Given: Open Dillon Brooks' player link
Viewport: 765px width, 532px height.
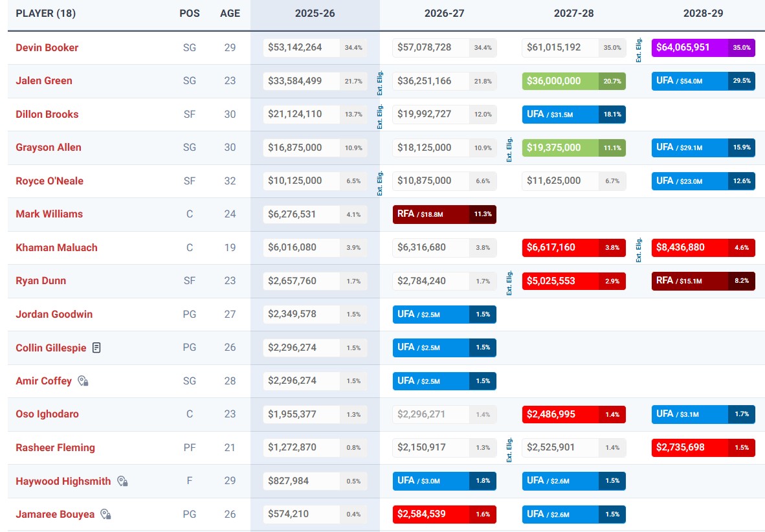Looking at the screenshot, I should coord(47,114).
